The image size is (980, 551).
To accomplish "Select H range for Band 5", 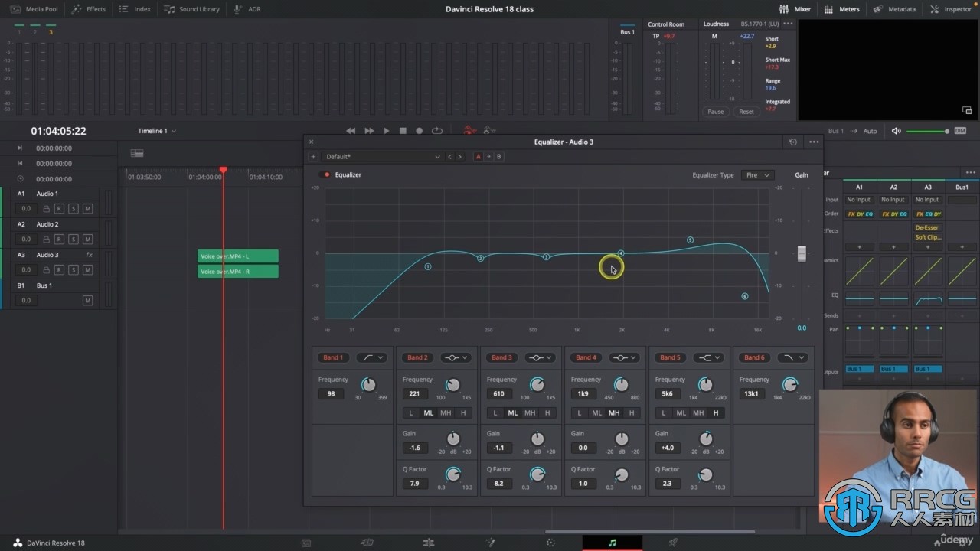I will 716,412.
